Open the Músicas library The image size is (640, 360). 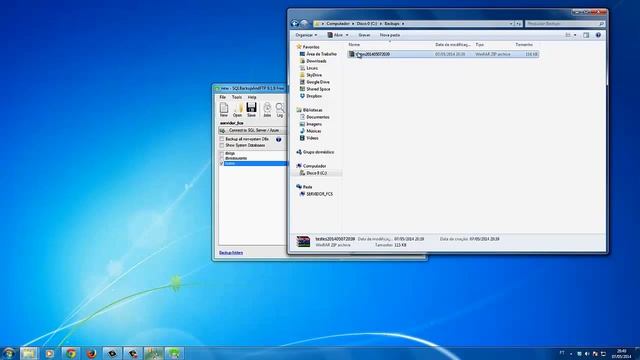click(x=310, y=131)
